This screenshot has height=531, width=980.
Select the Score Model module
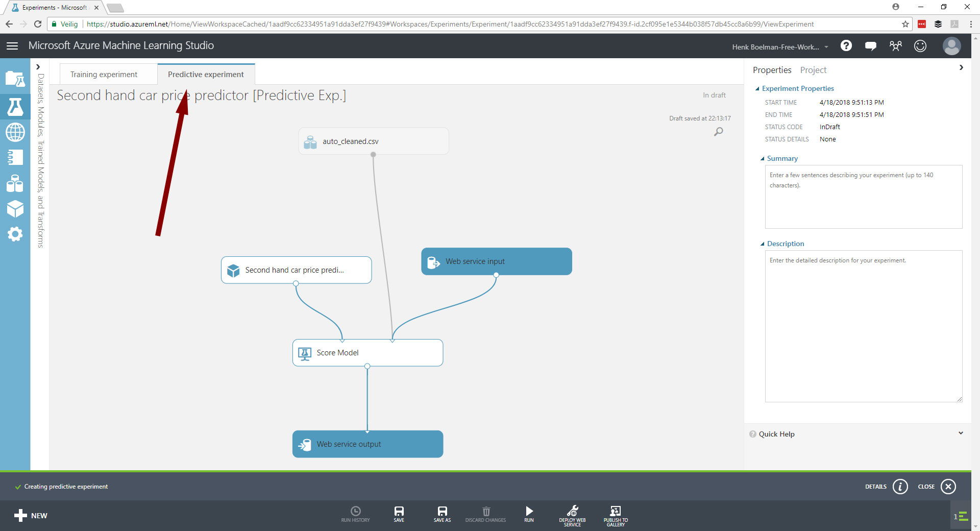(x=367, y=353)
